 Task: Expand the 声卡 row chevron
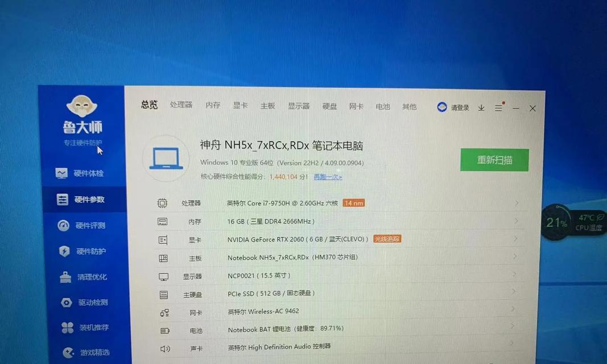click(512, 344)
